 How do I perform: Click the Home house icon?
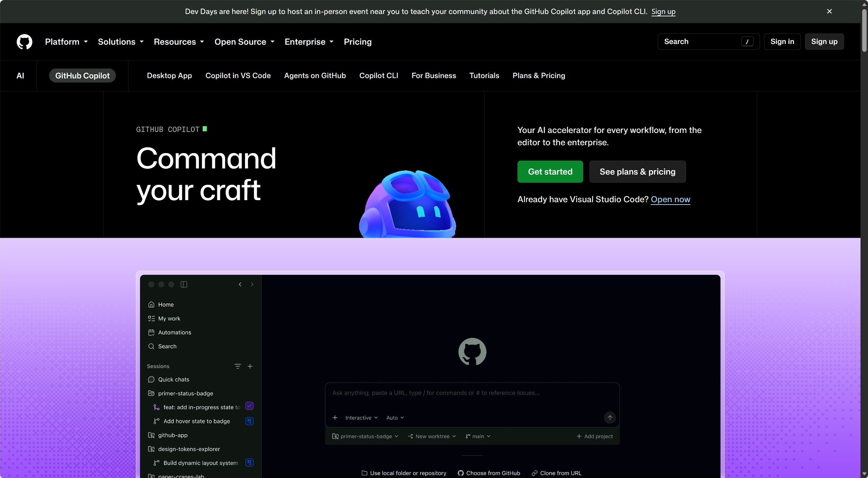pyautogui.click(x=151, y=304)
